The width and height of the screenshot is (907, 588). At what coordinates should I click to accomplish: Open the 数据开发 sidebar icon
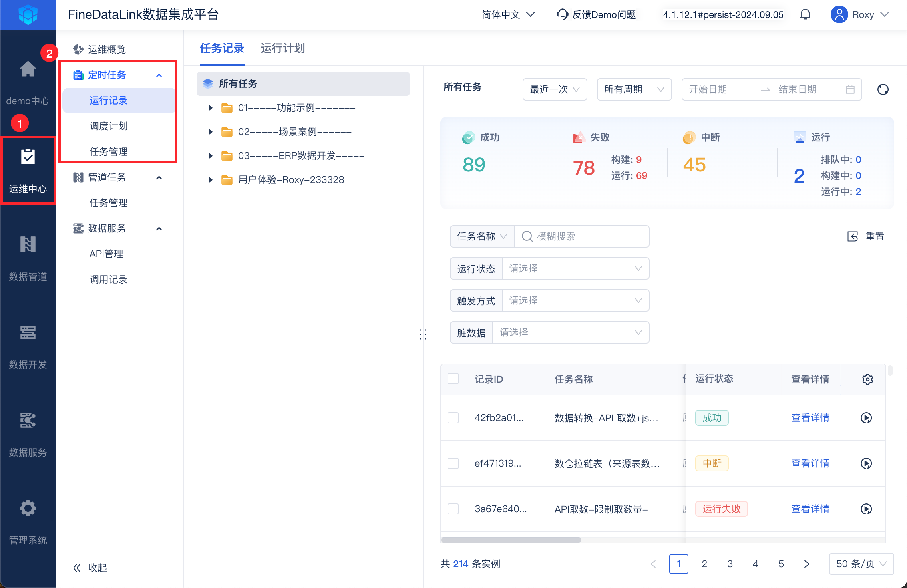[28, 332]
